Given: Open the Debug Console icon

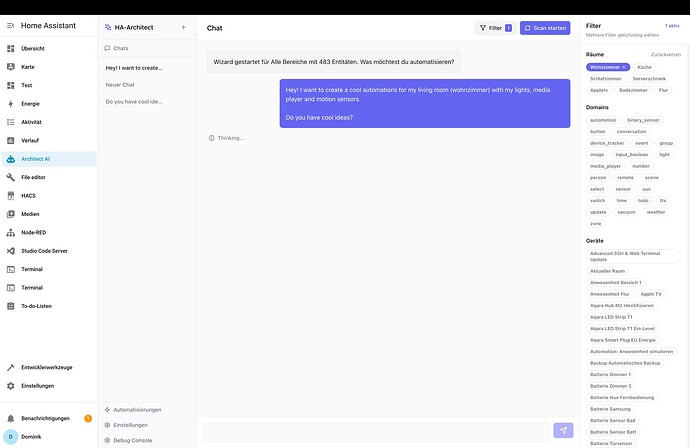Looking at the screenshot, I should point(108,440).
